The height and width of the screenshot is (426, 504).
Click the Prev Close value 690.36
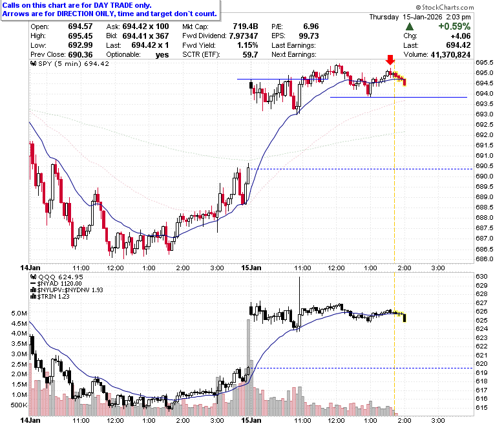(x=80, y=54)
